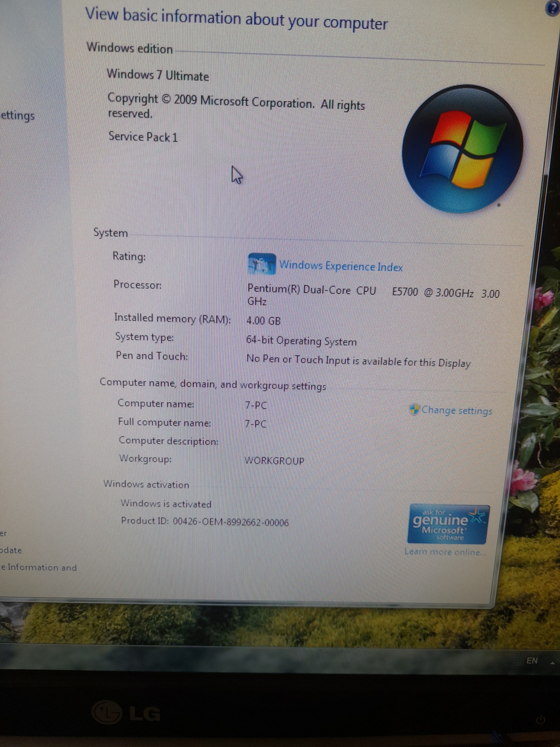This screenshot has height=747, width=560.
Task: Open the EN language indicator in taskbar
Action: pos(532,661)
